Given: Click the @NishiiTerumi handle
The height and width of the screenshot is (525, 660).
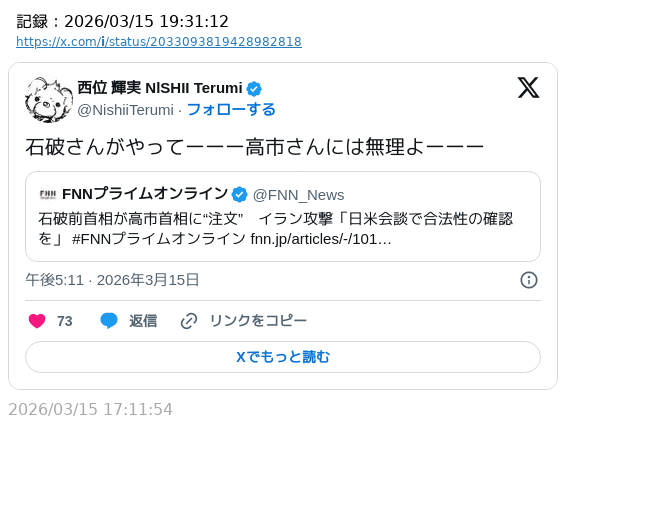Looking at the screenshot, I should tap(125, 109).
